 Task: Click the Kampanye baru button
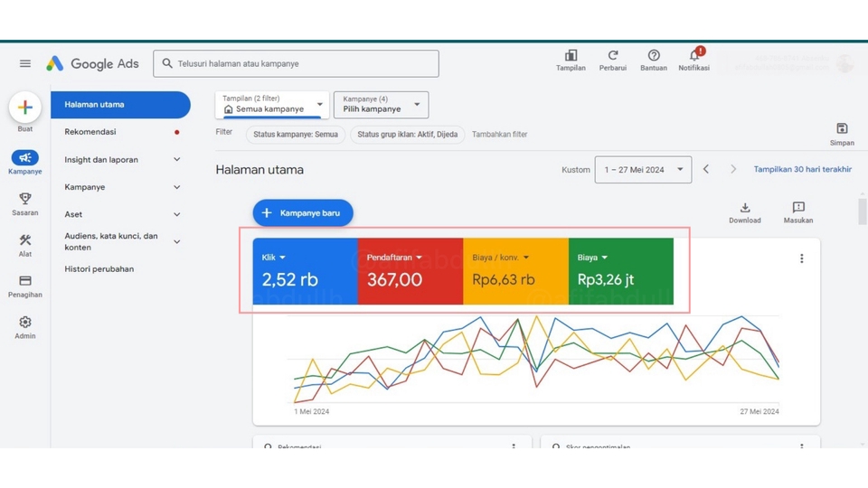[303, 213]
